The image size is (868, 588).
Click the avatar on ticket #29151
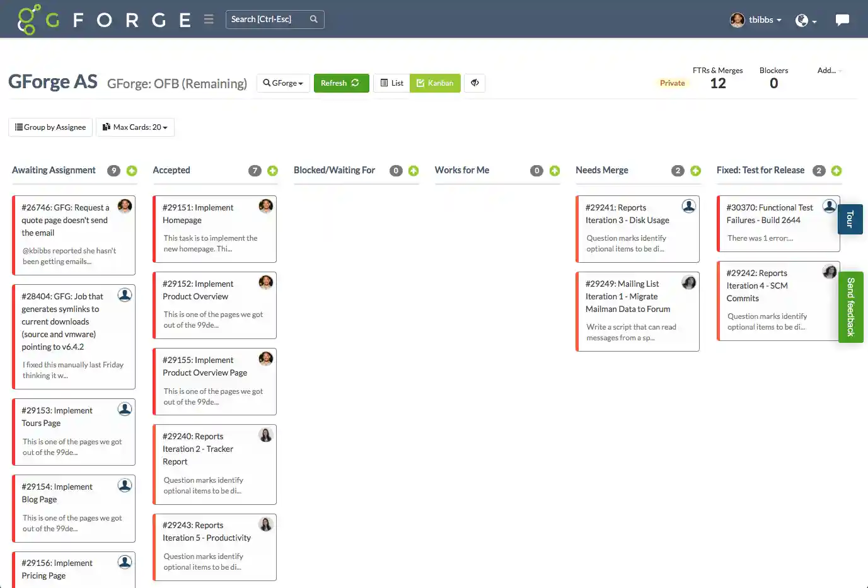coord(265,206)
